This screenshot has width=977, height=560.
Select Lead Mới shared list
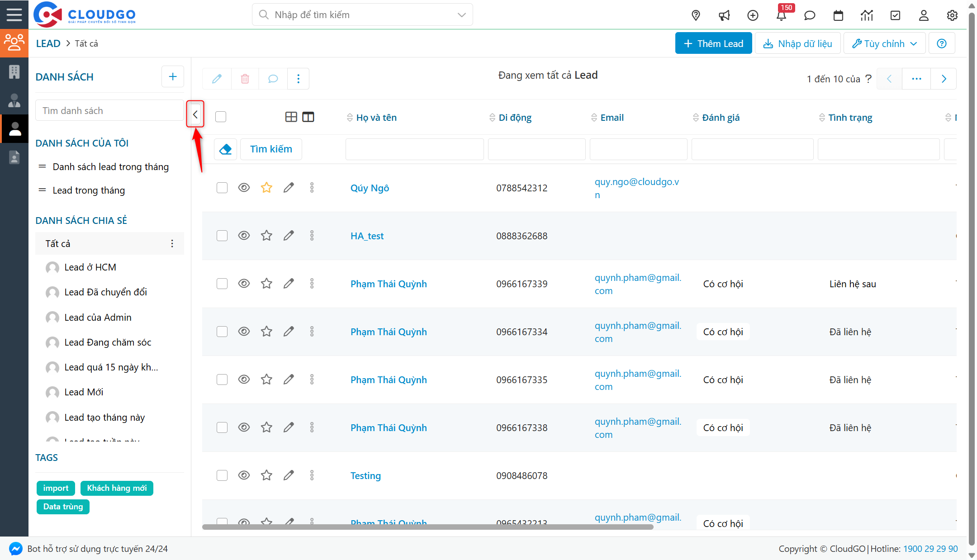(84, 392)
